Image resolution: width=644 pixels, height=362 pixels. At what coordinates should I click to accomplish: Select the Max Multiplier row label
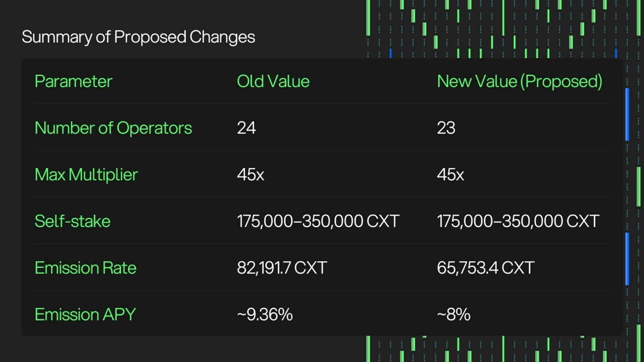click(86, 175)
